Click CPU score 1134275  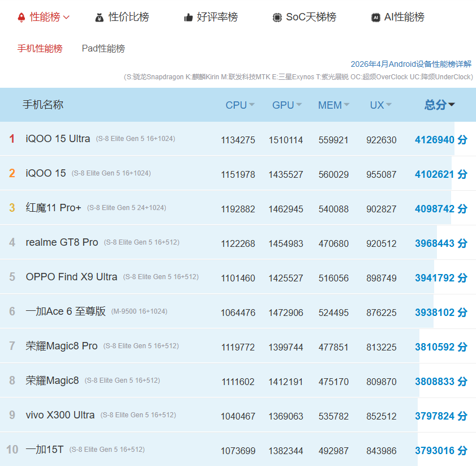(x=238, y=140)
